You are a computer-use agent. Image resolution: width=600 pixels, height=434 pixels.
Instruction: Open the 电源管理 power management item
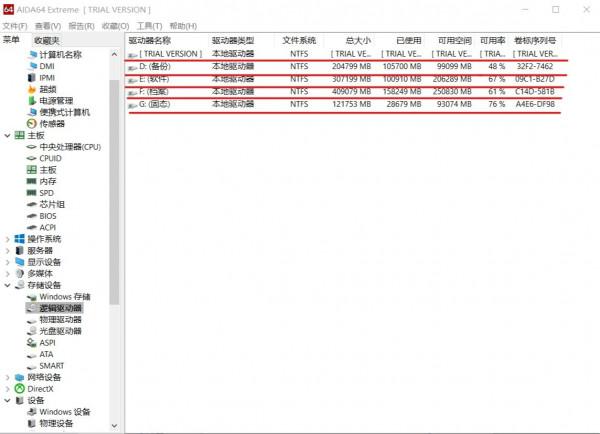click(32, 100)
